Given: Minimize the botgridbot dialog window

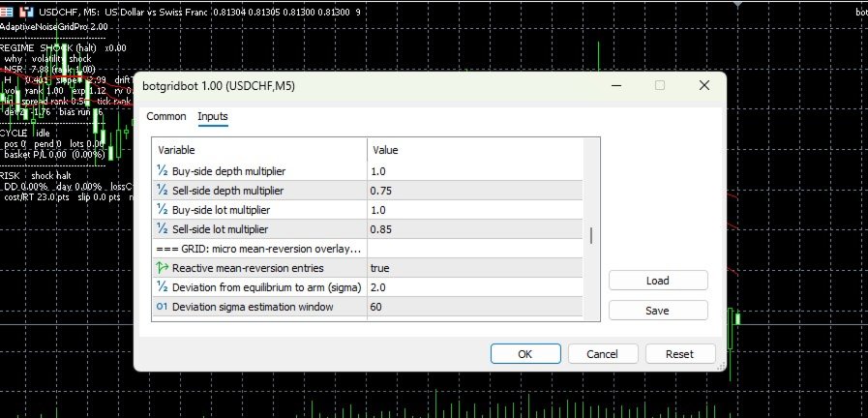Looking at the screenshot, I should point(616,86).
